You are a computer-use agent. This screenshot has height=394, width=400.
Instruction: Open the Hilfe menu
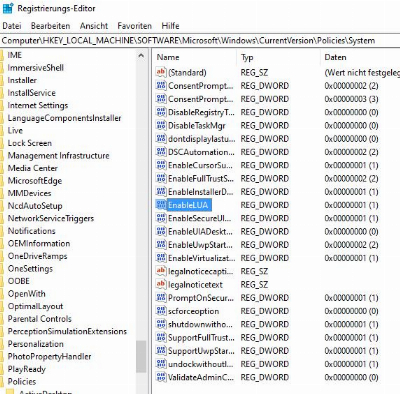tap(170, 26)
